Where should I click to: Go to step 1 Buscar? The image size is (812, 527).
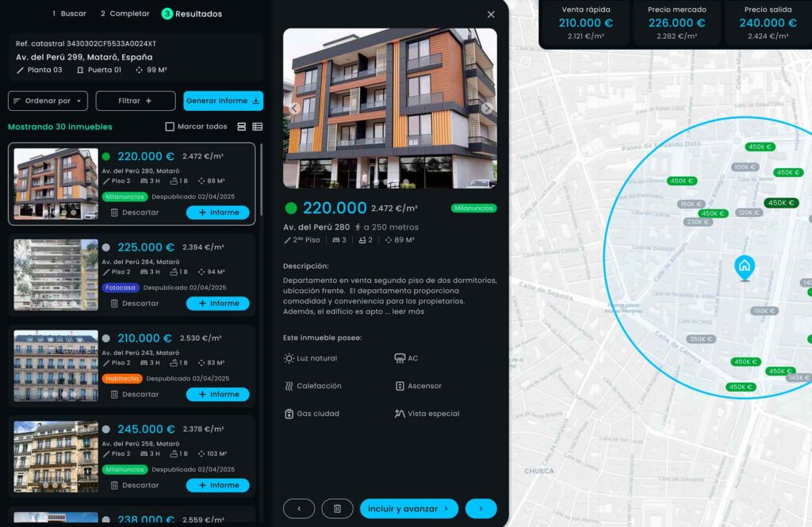click(69, 13)
